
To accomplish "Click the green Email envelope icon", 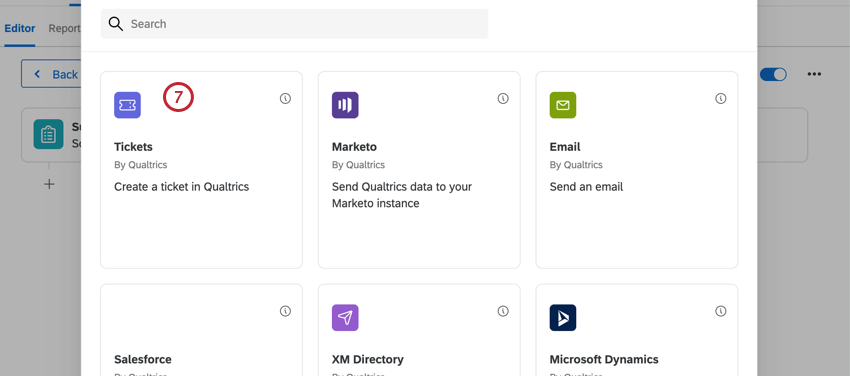I will click(563, 105).
